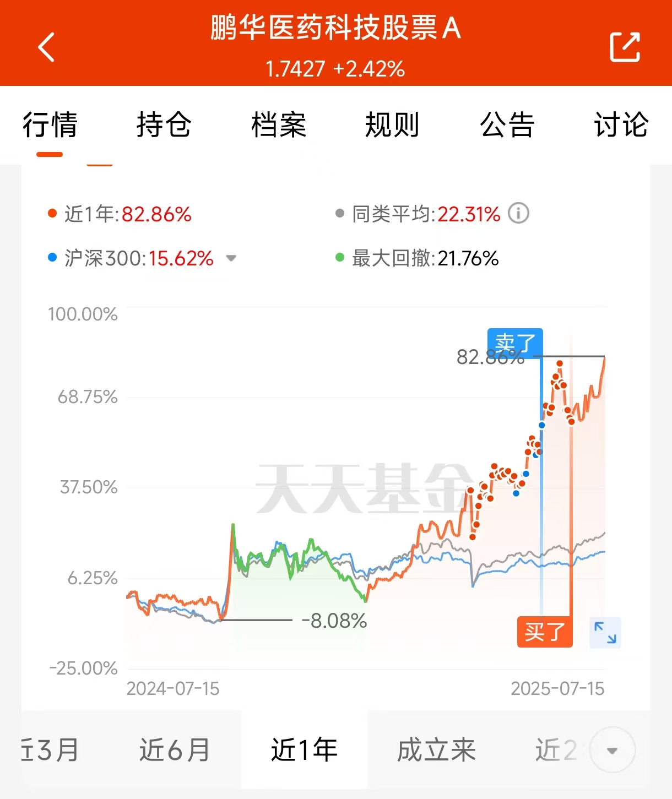Switch to the 持仓 tab
This screenshot has height=799, width=672.
click(x=164, y=124)
